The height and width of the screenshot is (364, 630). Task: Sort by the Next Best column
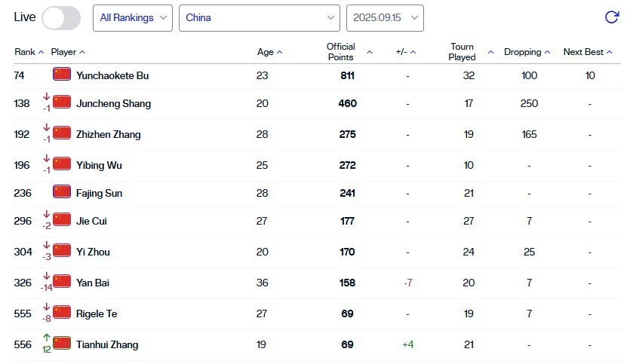[588, 52]
